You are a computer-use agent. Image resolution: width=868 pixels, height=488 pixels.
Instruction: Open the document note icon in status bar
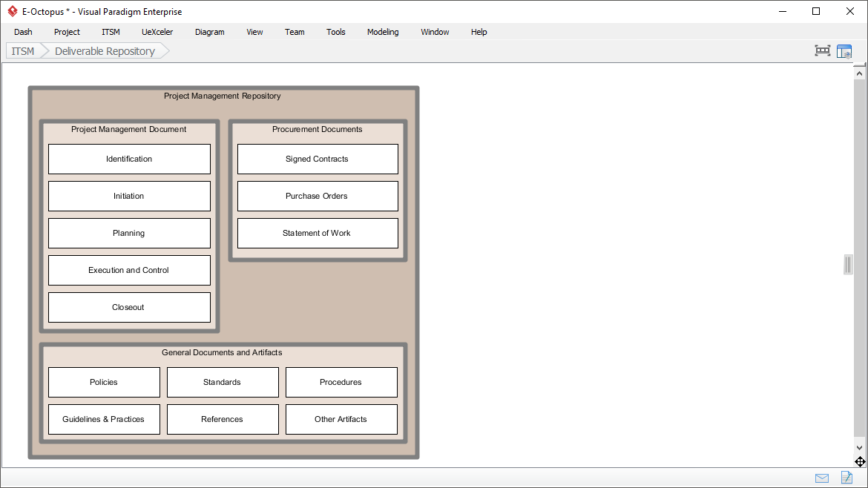click(x=847, y=477)
